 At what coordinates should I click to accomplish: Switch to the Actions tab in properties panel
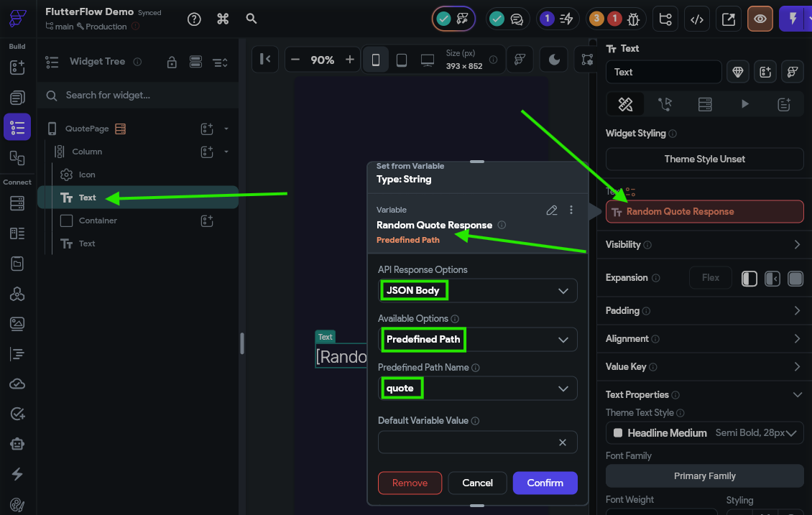click(665, 104)
